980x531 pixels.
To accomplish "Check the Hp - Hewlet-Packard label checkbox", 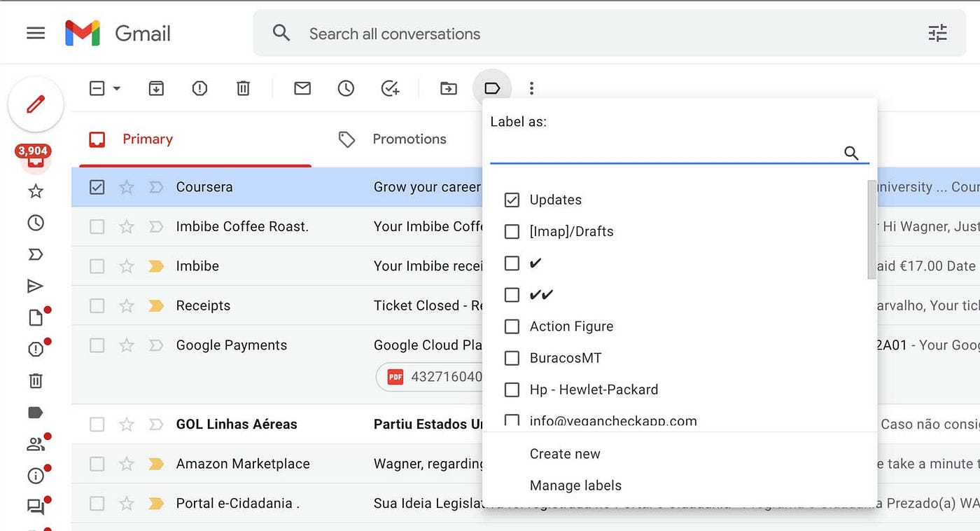I will coord(512,389).
